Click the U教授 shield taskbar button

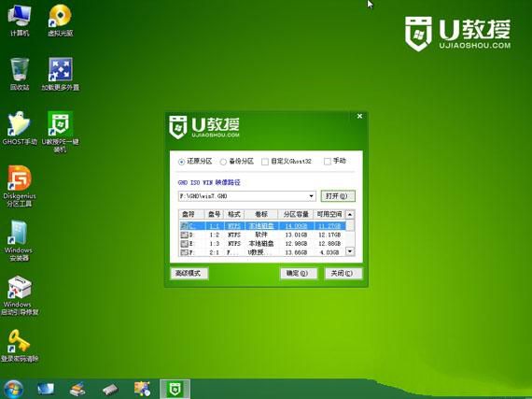[175, 389]
